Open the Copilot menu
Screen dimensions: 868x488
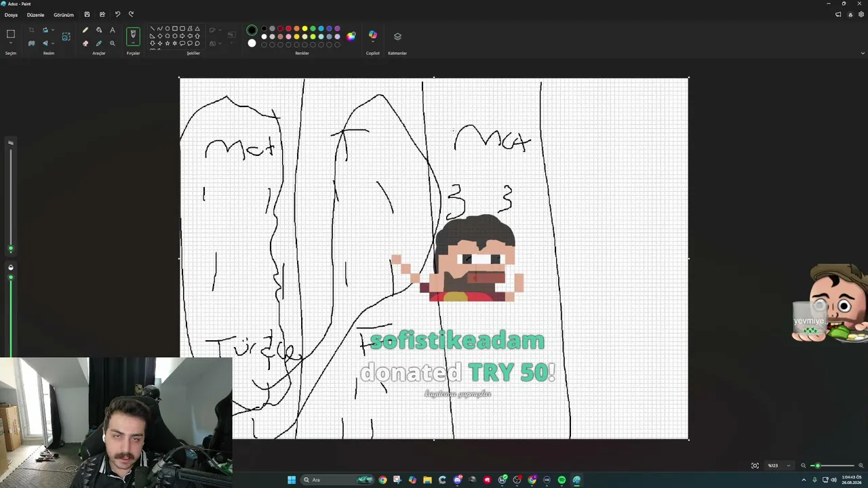(x=373, y=35)
